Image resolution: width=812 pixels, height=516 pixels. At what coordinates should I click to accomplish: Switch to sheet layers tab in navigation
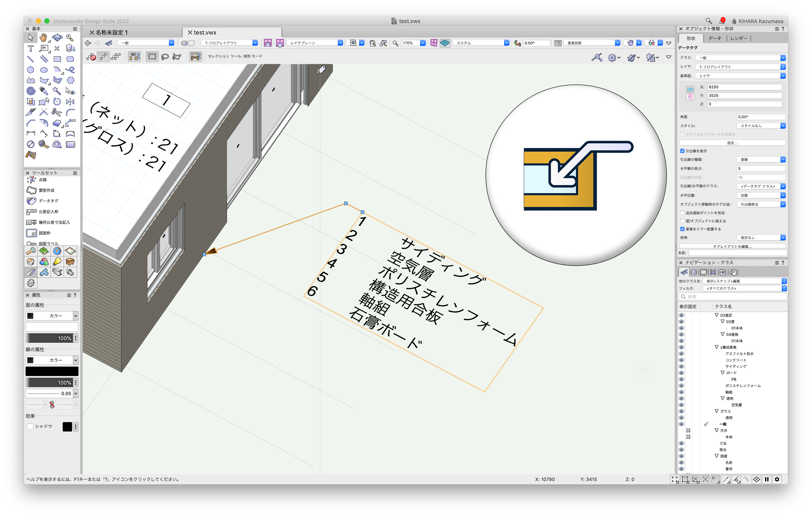coord(704,272)
